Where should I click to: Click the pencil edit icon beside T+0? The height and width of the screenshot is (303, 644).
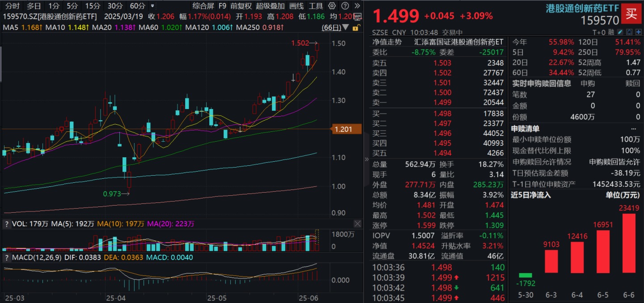(619, 32)
